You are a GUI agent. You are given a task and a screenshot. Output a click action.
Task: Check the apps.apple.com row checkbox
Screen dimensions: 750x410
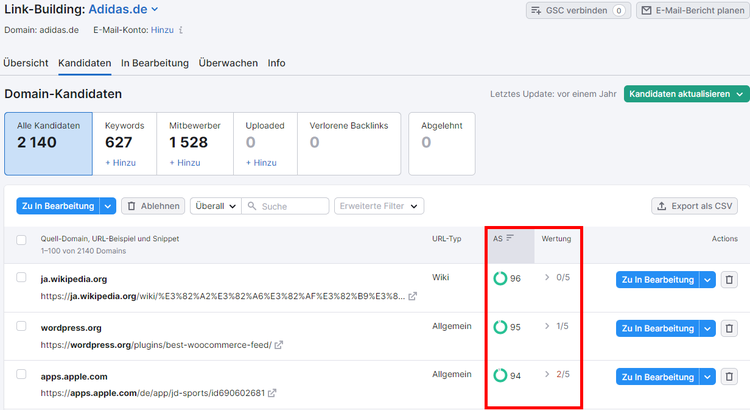21,374
